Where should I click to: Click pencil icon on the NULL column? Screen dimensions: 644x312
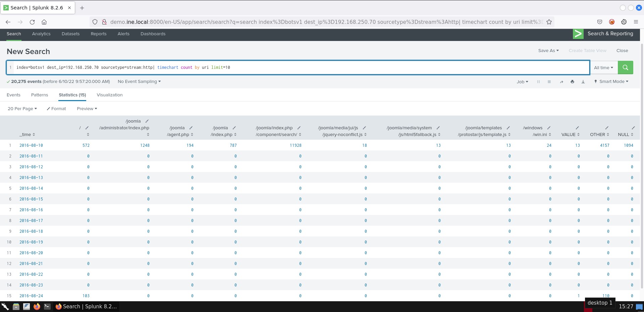(x=633, y=128)
